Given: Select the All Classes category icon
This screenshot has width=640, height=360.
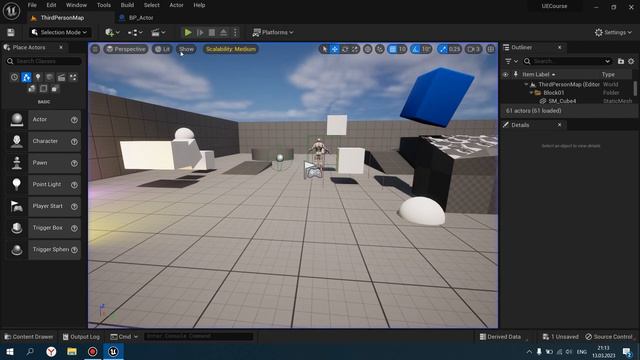Looking at the screenshot, I should tap(55, 89).
